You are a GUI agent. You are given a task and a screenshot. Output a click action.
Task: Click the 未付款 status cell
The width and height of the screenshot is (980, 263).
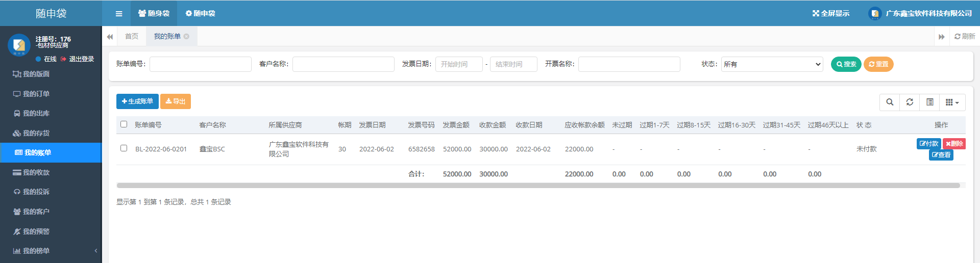[x=866, y=149]
